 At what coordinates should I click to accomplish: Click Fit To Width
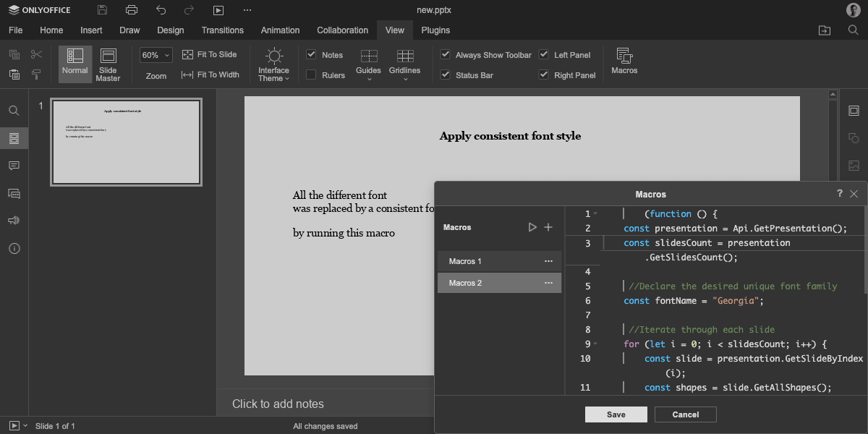pos(210,75)
